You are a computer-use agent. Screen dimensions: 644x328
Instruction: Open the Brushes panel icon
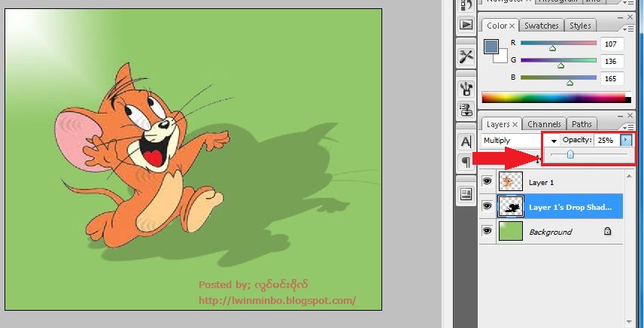(466, 89)
